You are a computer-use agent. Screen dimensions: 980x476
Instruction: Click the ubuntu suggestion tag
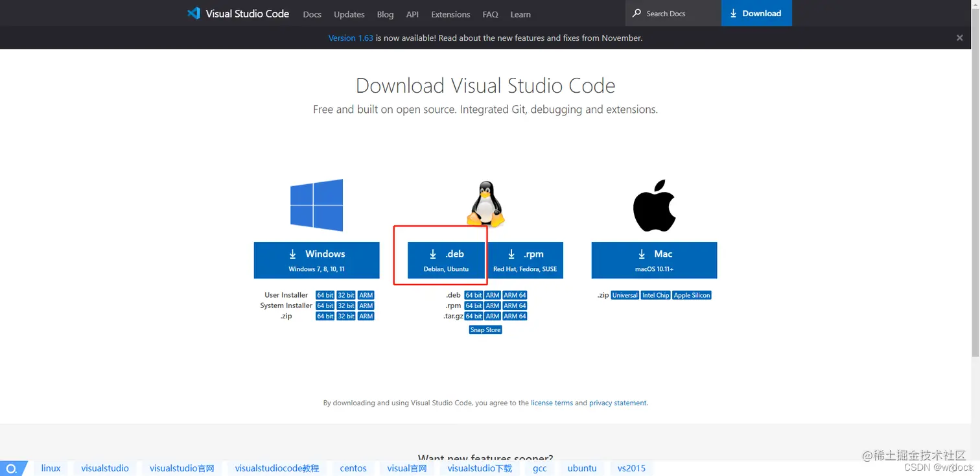582,468
